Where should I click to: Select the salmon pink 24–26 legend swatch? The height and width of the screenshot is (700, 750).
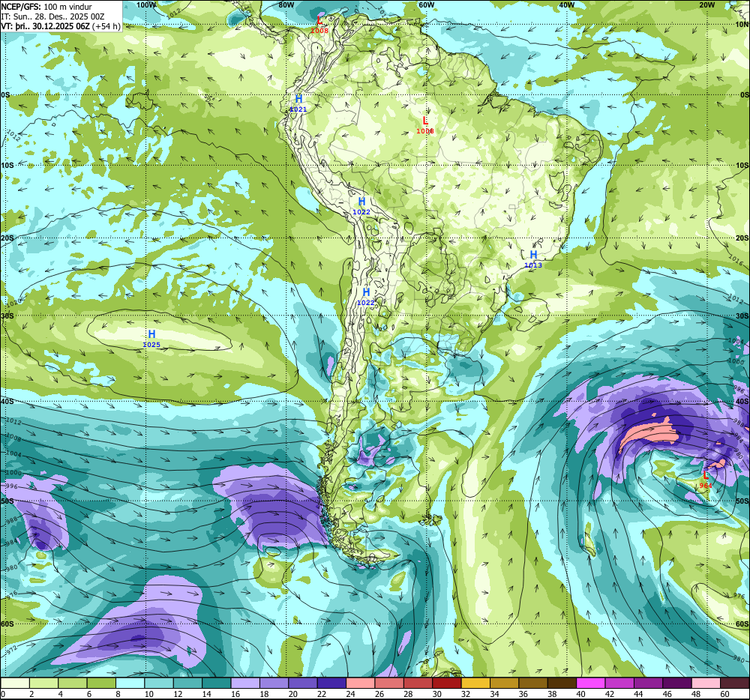pyautogui.click(x=361, y=683)
